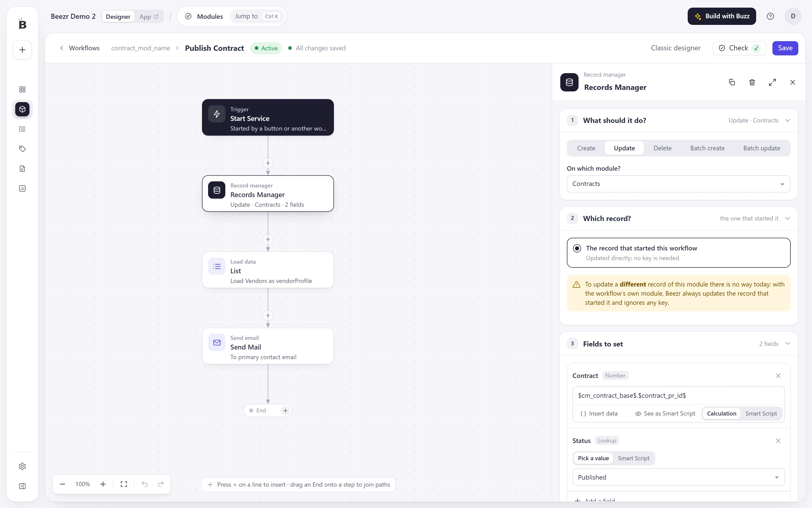
Task: Expand the Records Manager panel to full size
Action: pos(772,82)
